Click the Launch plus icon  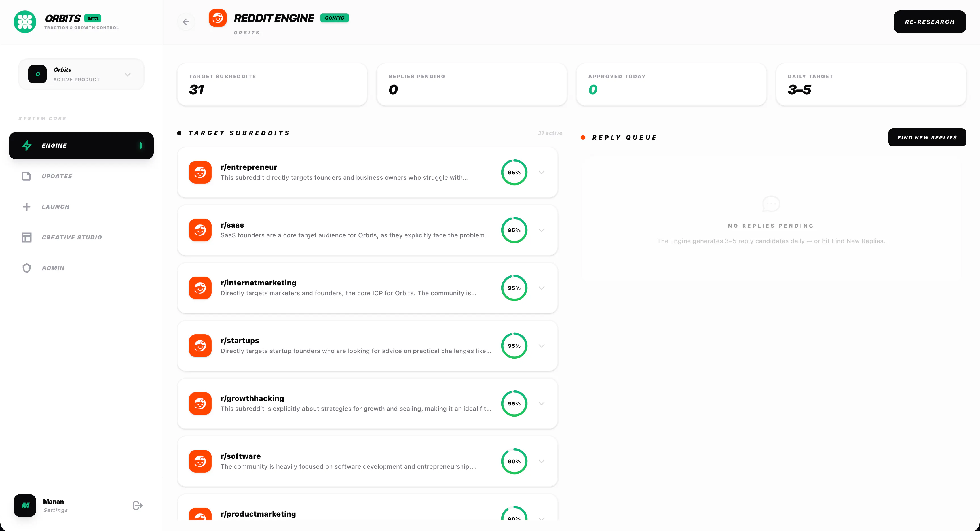26,207
